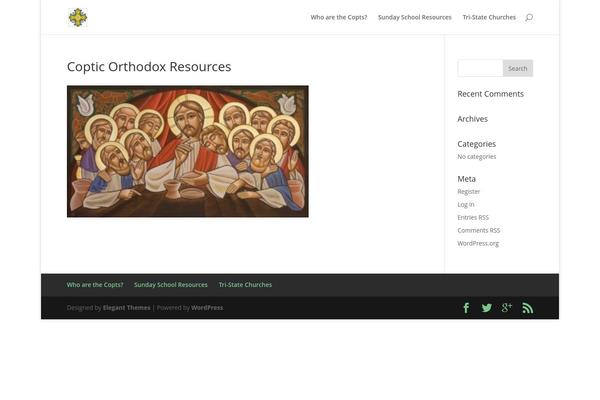Click the sidebar Search button
Viewport: 600px width, 400px height.
tap(518, 69)
